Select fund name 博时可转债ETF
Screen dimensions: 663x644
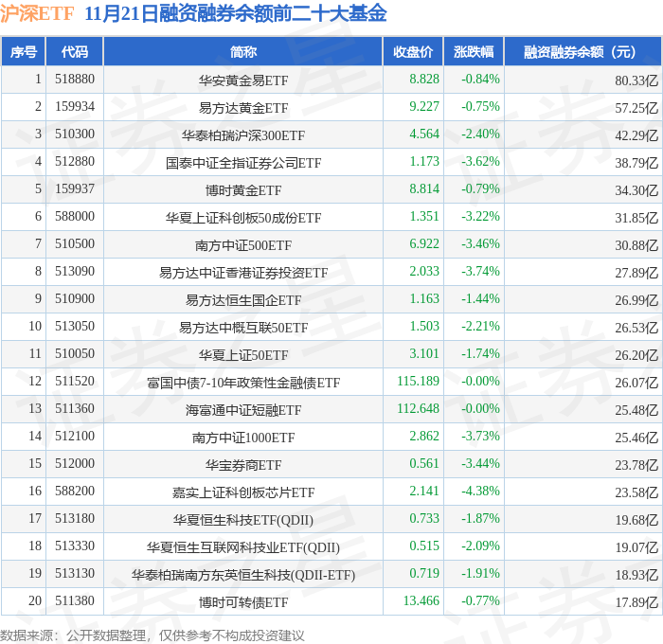point(243,602)
